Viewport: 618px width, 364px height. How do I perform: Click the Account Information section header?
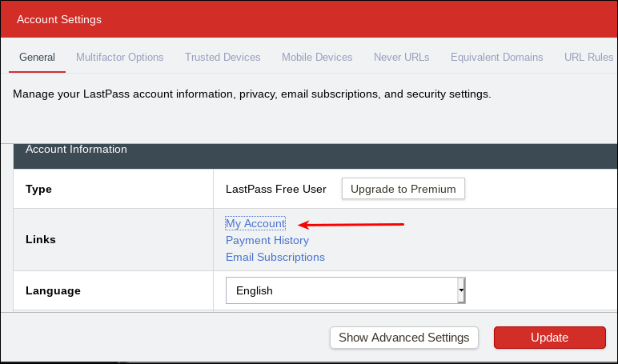(x=315, y=156)
